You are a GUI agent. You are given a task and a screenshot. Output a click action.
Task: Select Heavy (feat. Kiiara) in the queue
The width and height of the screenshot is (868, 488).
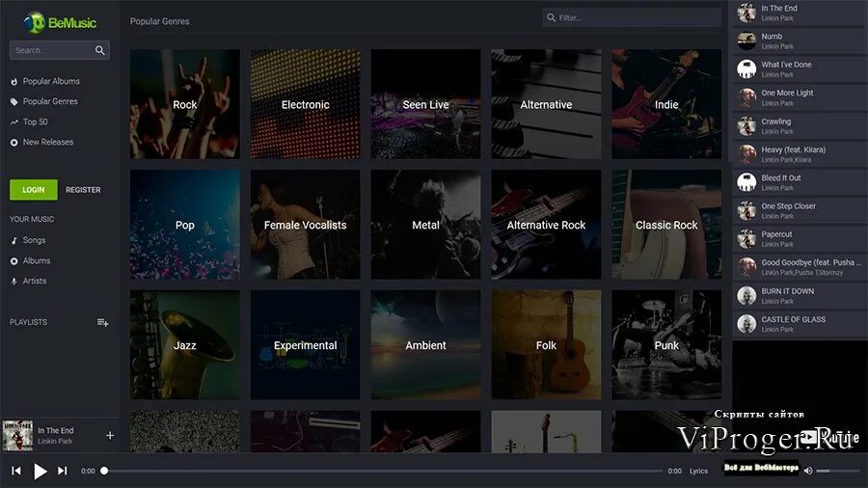tap(800, 154)
